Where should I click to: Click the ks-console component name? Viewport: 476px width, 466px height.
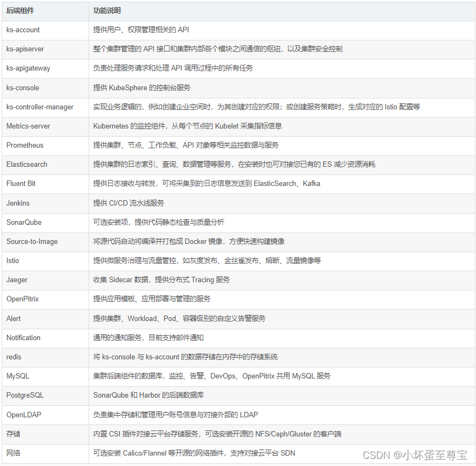pos(22,88)
